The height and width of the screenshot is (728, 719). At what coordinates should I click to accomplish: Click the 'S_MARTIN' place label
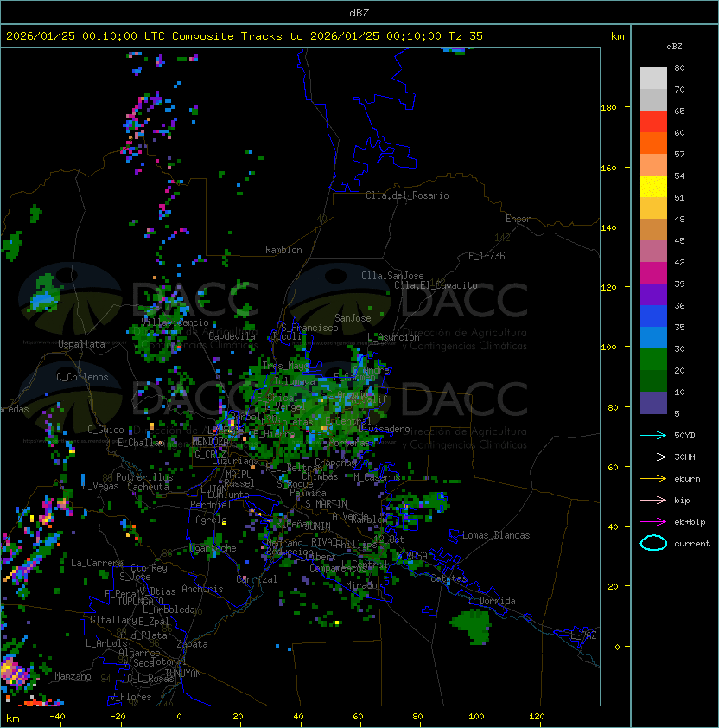(326, 504)
